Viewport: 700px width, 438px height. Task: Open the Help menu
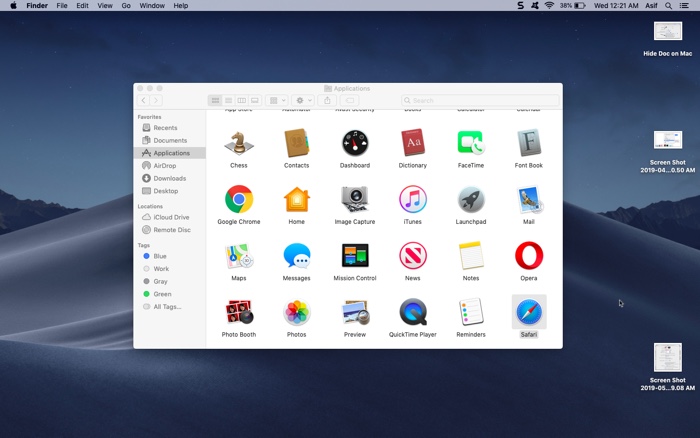coord(181,5)
